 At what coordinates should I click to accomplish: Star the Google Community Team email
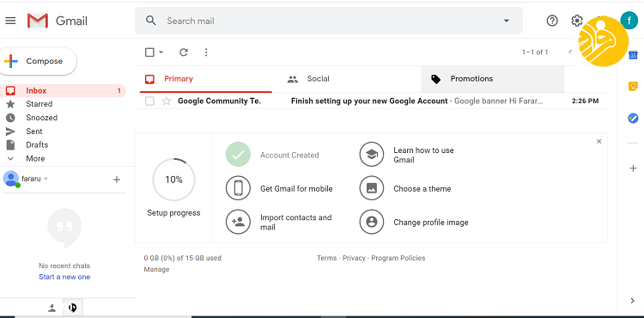(167, 101)
